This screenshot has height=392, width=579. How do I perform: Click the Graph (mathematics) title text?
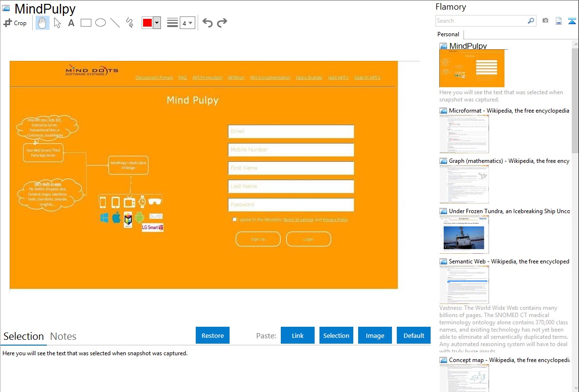tap(509, 161)
